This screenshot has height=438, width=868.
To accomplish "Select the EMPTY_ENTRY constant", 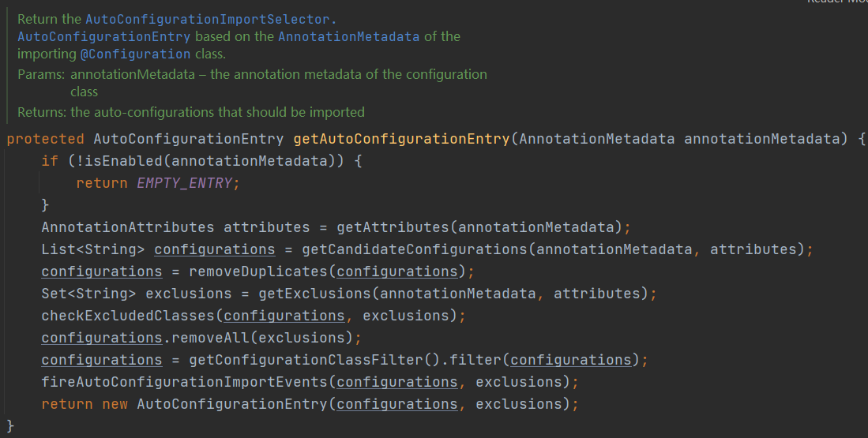I will 184,183.
